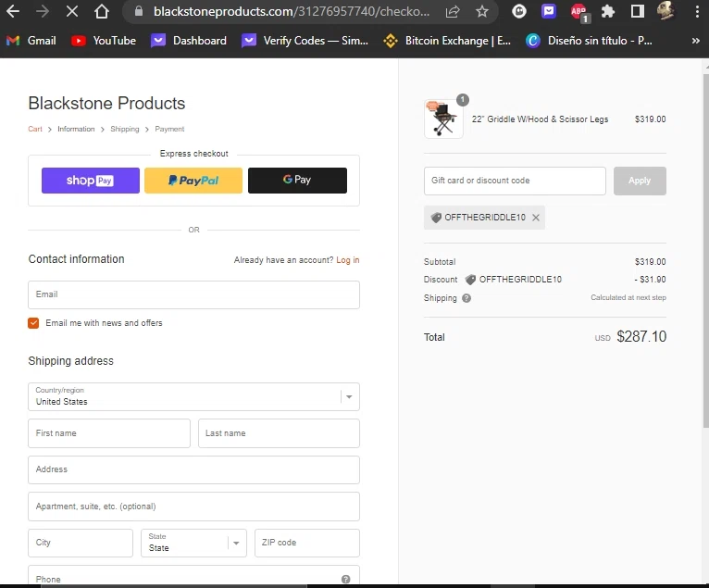Viewport: 709px width, 588px height.
Task: Show more bookmarks with the chevron
Action: (x=695, y=41)
